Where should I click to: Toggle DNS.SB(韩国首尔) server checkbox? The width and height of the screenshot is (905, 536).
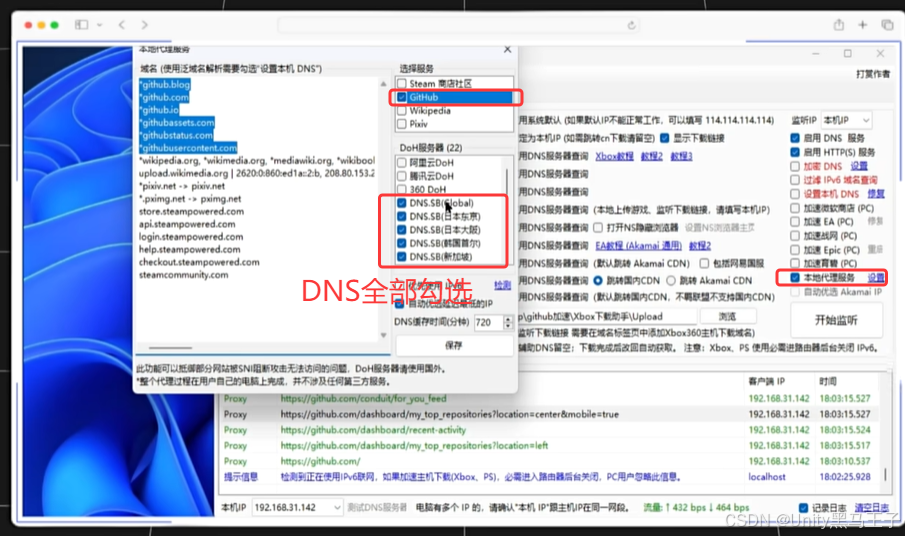pos(402,243)
